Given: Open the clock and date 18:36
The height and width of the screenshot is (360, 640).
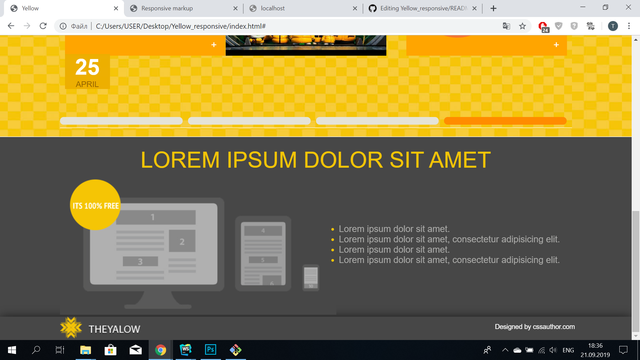Looking at the screenshot, I should pyautogui.click(x=595, y=350).
